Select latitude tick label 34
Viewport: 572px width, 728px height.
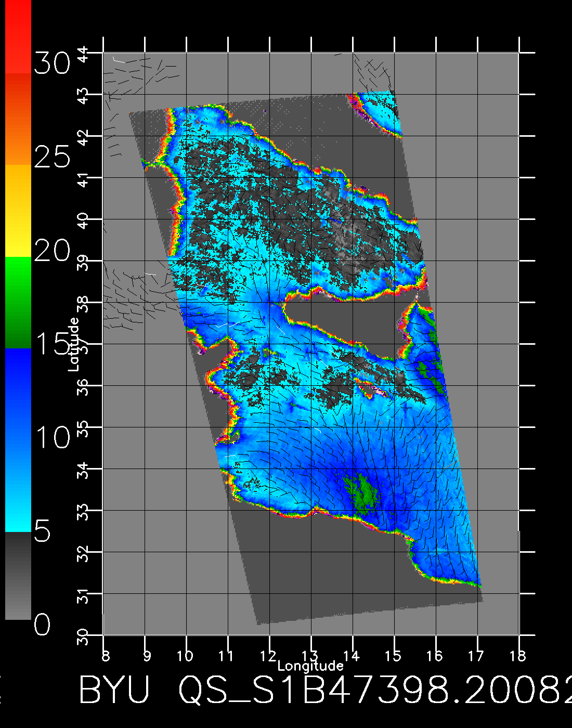[x=83, y=470]
